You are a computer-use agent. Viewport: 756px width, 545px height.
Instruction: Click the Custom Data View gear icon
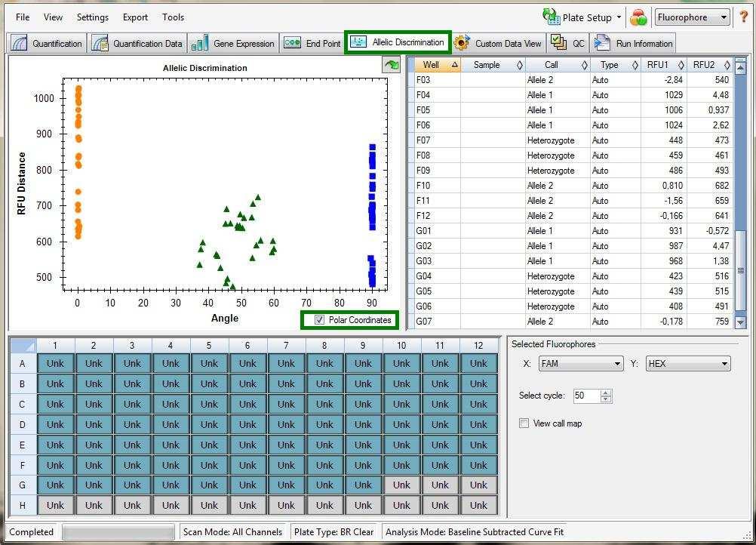pos(462,44)
